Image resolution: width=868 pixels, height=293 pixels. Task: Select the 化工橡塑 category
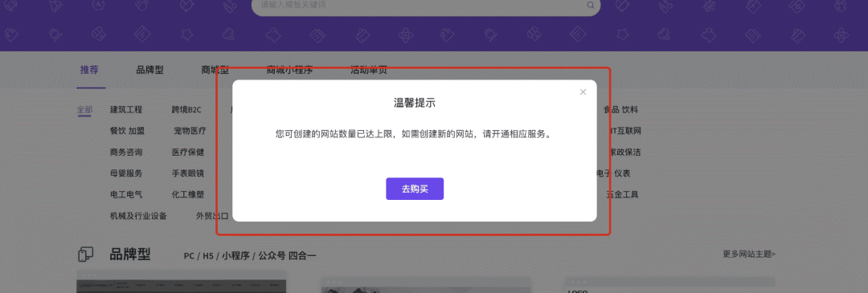coord(187,194)
